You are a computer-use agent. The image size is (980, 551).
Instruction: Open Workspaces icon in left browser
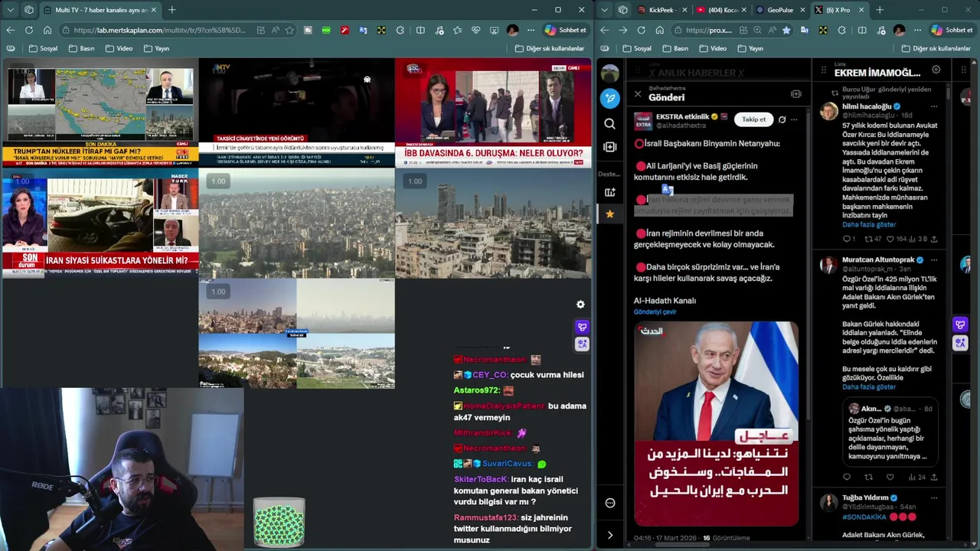(x=28, y=10)
